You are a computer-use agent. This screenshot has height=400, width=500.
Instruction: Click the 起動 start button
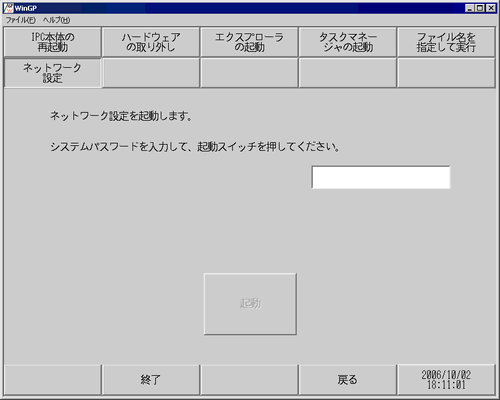[x=250, y=304]
